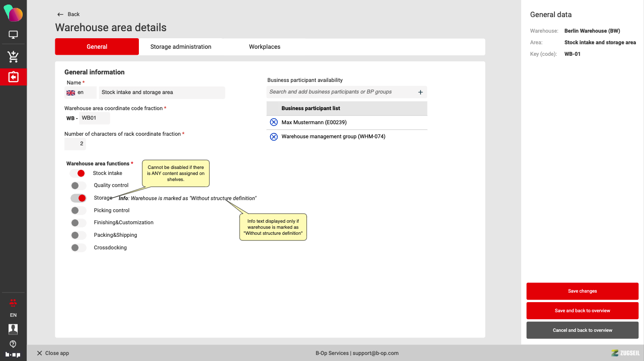This screenshot has height=361, width=644.
Task: Click the colorful app logo in sidebar
Action: [x=13, y=14]
